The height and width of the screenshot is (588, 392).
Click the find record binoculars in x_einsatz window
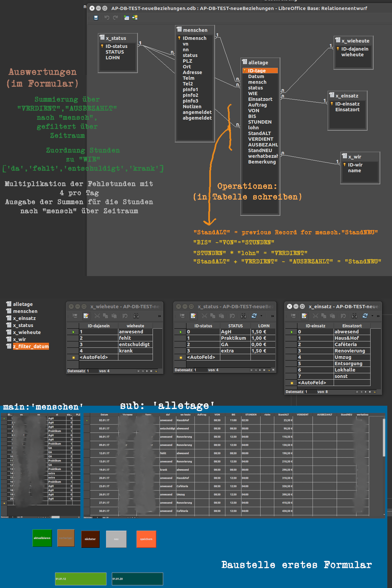[354, 316]
